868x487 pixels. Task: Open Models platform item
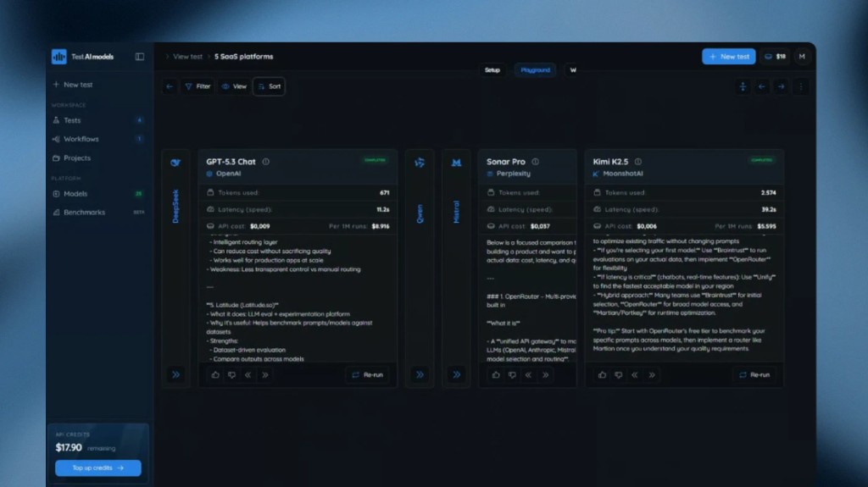click(x=97, y=194)
